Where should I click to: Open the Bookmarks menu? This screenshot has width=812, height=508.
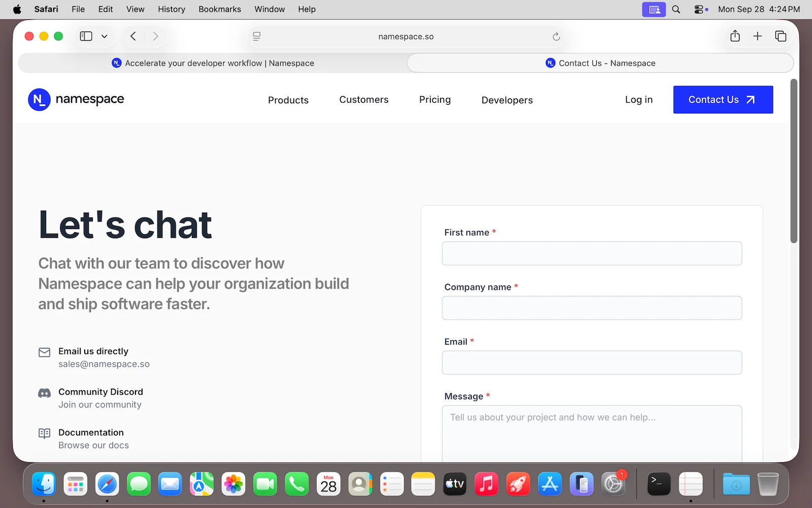point(220,9)
